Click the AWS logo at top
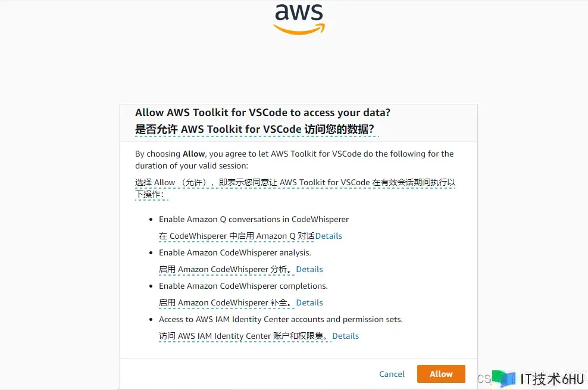The height and width of the screenshot is (390, 588). [x=299, y=20]
